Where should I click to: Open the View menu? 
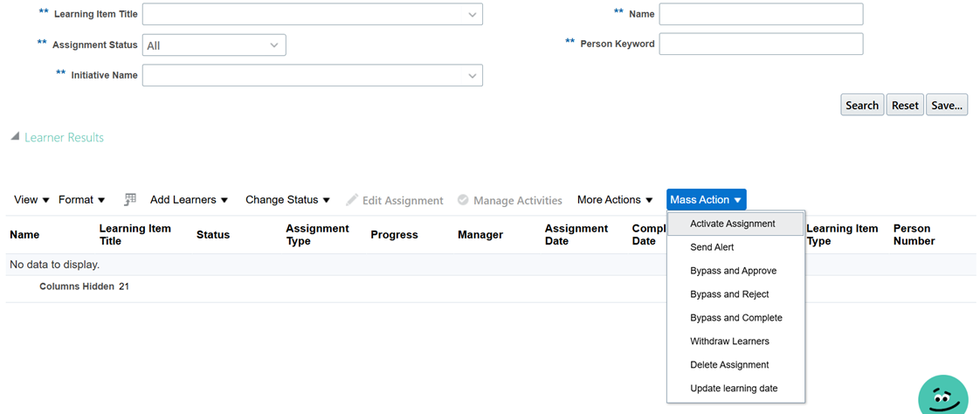click(31, 200)
